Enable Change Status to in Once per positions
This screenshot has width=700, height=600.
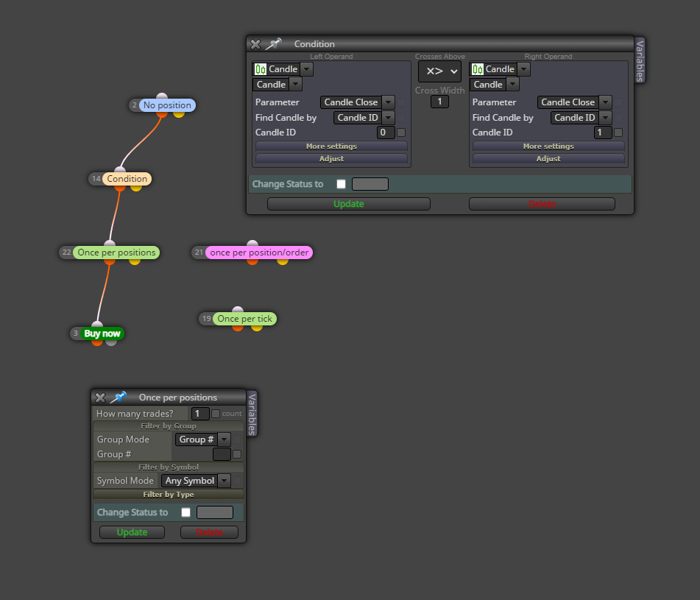click(185, 512)
